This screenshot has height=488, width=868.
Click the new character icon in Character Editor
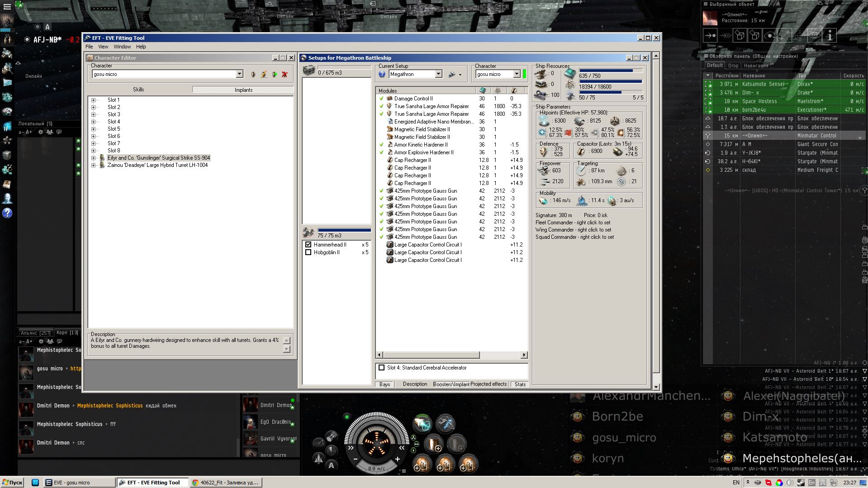pyautogui.click(x=253, y=74)
